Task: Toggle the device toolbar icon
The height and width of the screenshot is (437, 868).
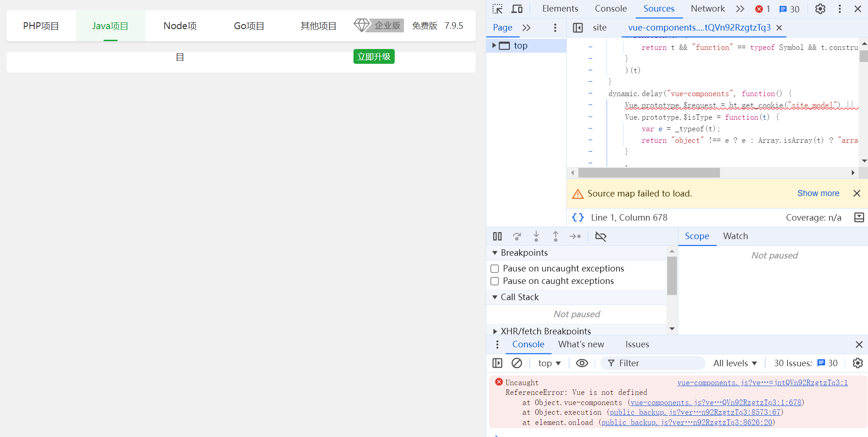Action: click(x=517, y=9)
